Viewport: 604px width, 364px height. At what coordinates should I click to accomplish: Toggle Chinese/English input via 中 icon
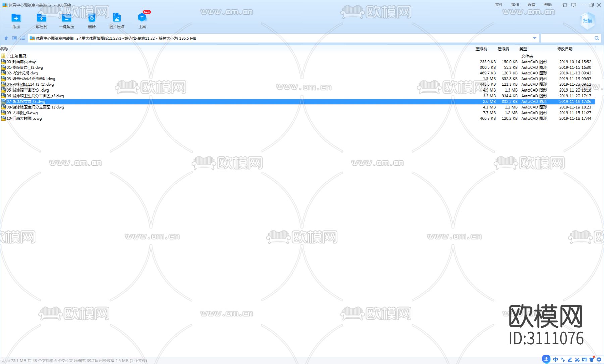click(556, 360)
